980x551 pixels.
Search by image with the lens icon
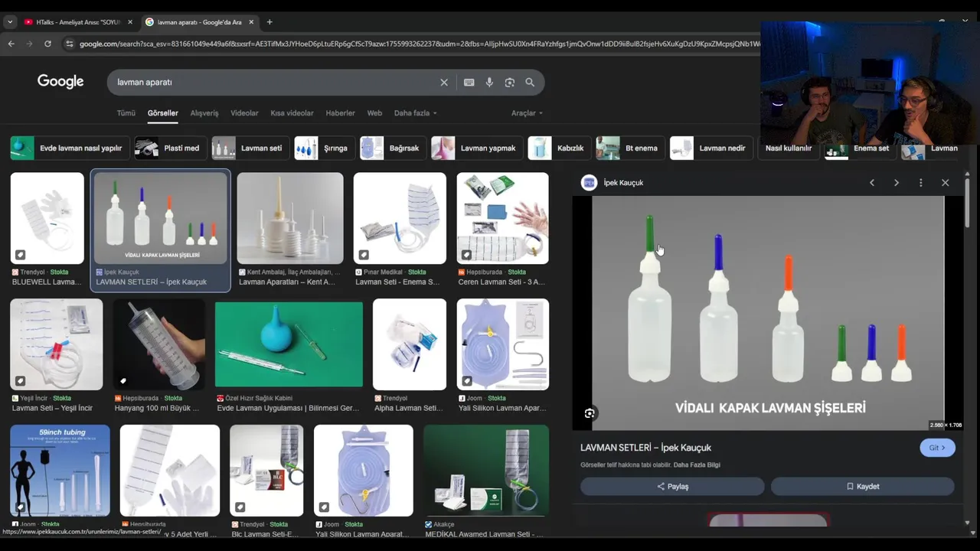510,83
